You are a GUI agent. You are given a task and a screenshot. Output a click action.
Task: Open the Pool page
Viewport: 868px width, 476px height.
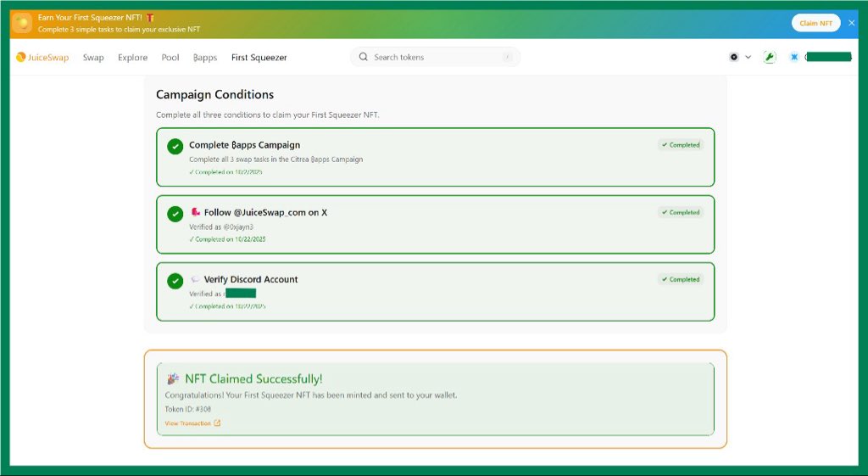[170, 57]
